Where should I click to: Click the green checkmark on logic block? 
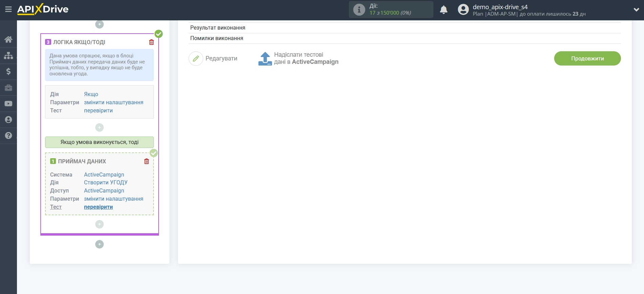point(159,34)
